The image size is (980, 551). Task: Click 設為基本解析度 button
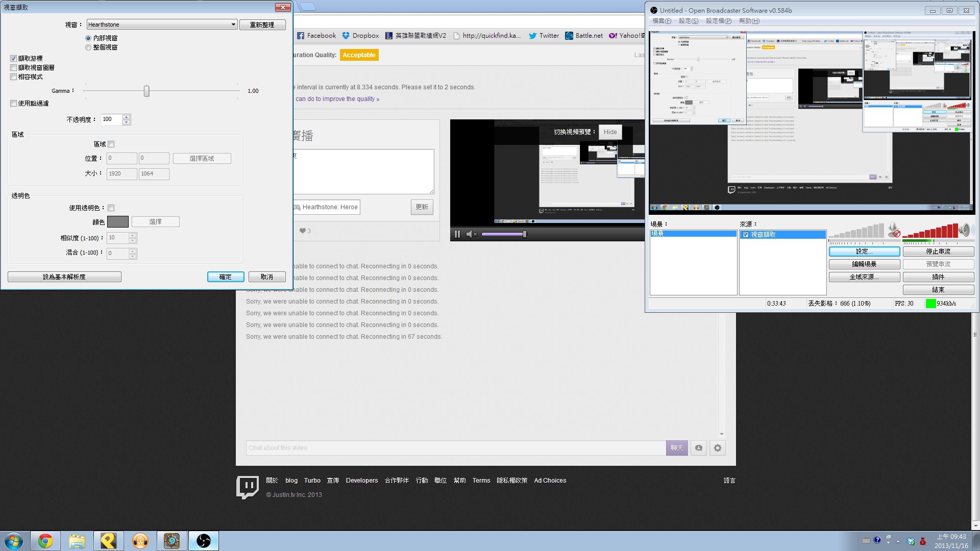tap(64, 277)
